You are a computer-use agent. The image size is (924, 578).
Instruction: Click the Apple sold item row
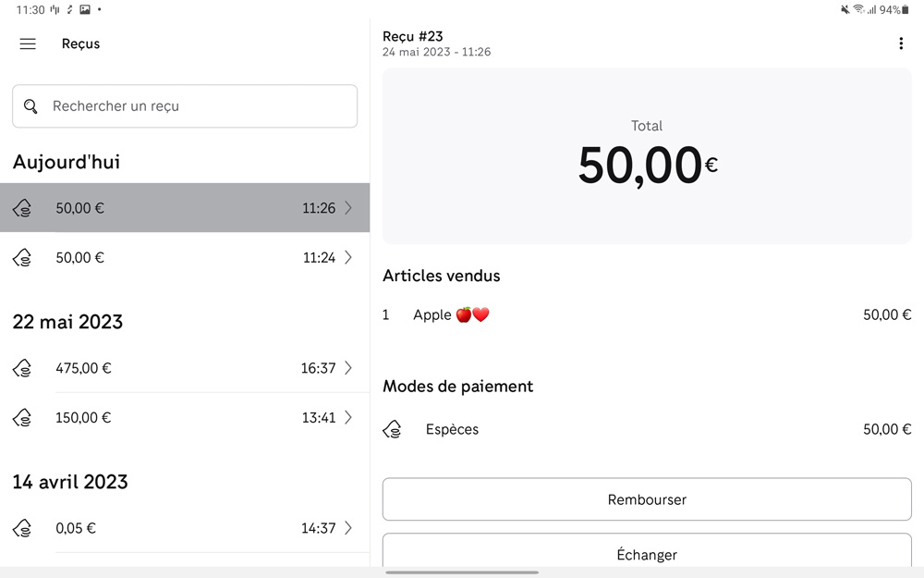tap(647, 315)
